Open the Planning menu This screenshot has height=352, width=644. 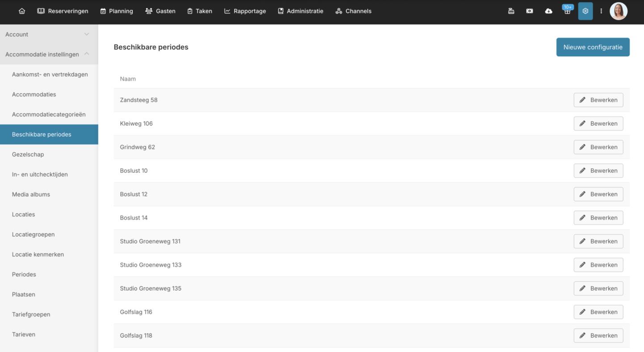117,11
